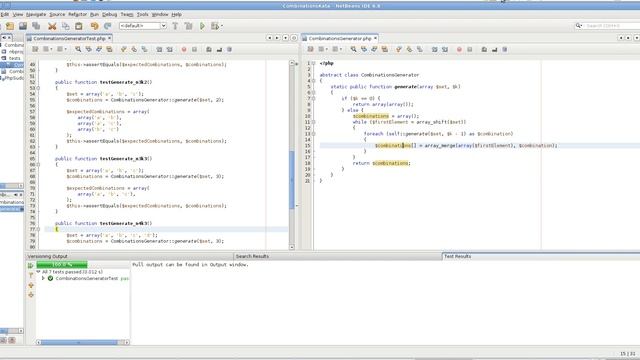Click the New Project icon in main toolbar

(10, 26)
